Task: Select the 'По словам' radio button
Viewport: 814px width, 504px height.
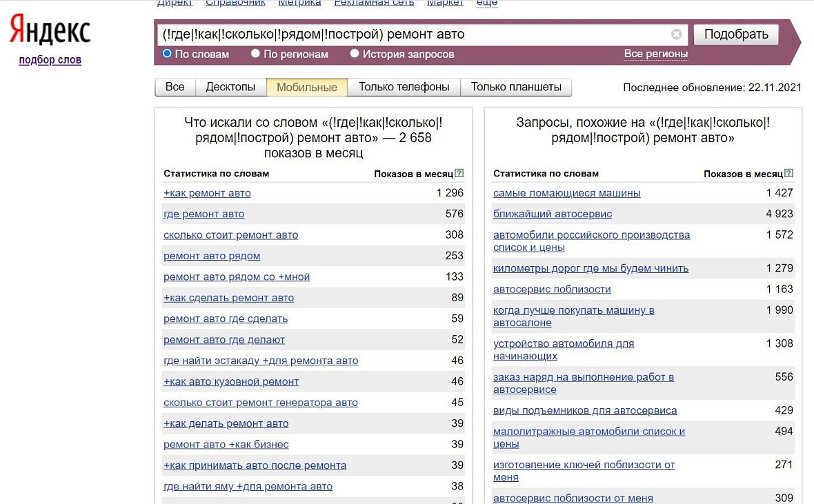Action: (167, 54)
